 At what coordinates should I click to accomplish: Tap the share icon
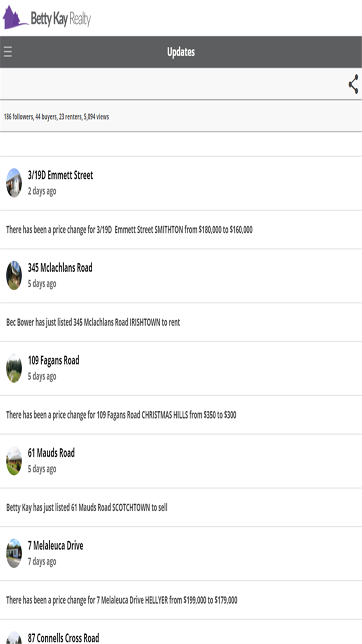[x=353, y=84]
